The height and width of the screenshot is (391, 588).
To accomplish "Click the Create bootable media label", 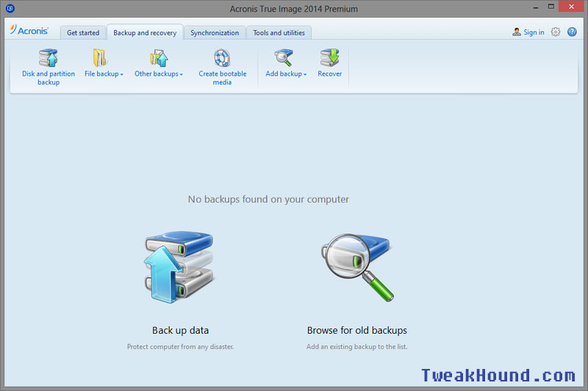I will coord(223,78).
